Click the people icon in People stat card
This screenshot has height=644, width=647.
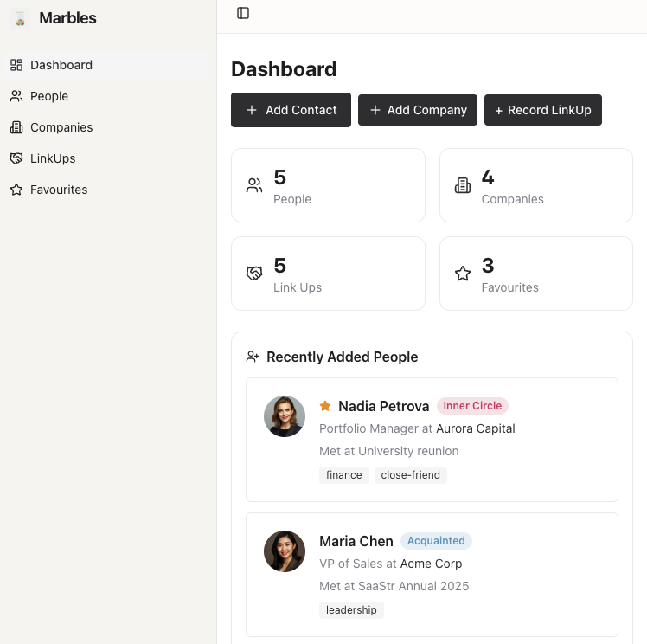click(254, 185)
